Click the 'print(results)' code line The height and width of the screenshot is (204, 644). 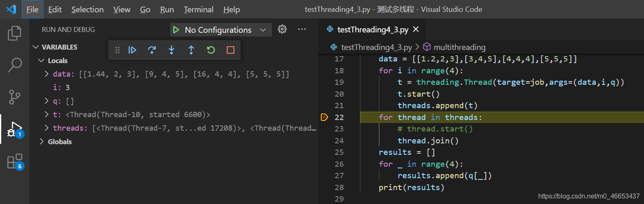click(412, 187)
